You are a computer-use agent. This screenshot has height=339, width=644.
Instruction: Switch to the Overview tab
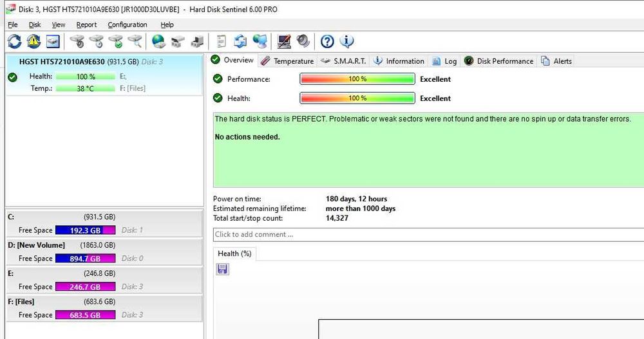pyautogui.click(x=233, y=60)
